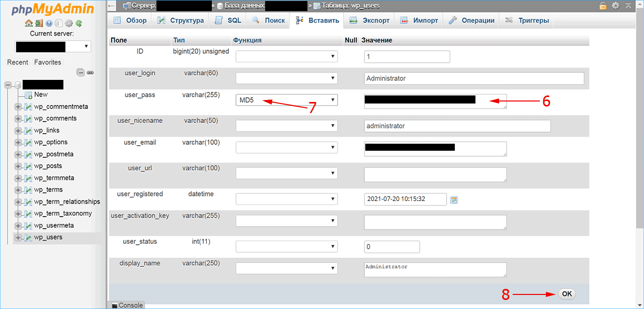Click the collapse all icon above the tree

coord(80,72)
